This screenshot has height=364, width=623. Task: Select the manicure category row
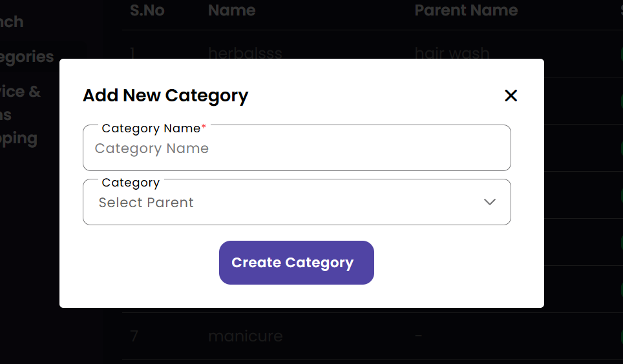245,336
